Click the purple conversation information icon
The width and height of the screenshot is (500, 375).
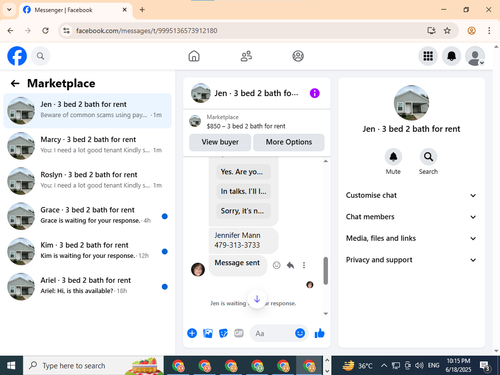click(314, 93)
